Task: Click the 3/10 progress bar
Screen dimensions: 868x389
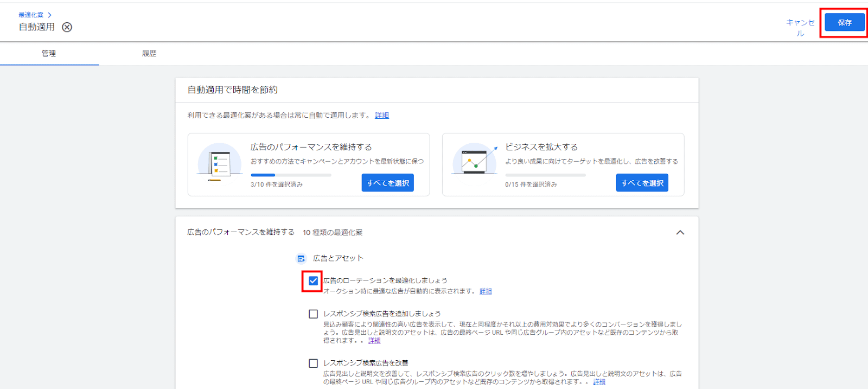Action: 291,175
